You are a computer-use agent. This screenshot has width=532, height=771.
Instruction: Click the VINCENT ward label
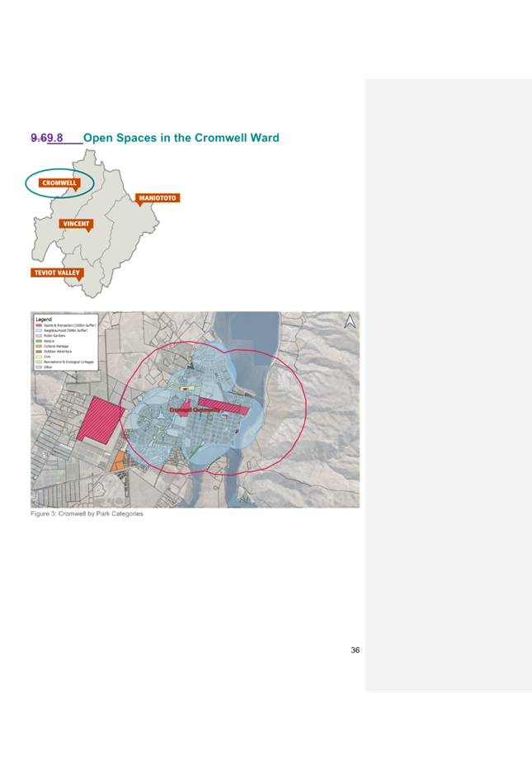pyautogui.click(x=76, y=224)
